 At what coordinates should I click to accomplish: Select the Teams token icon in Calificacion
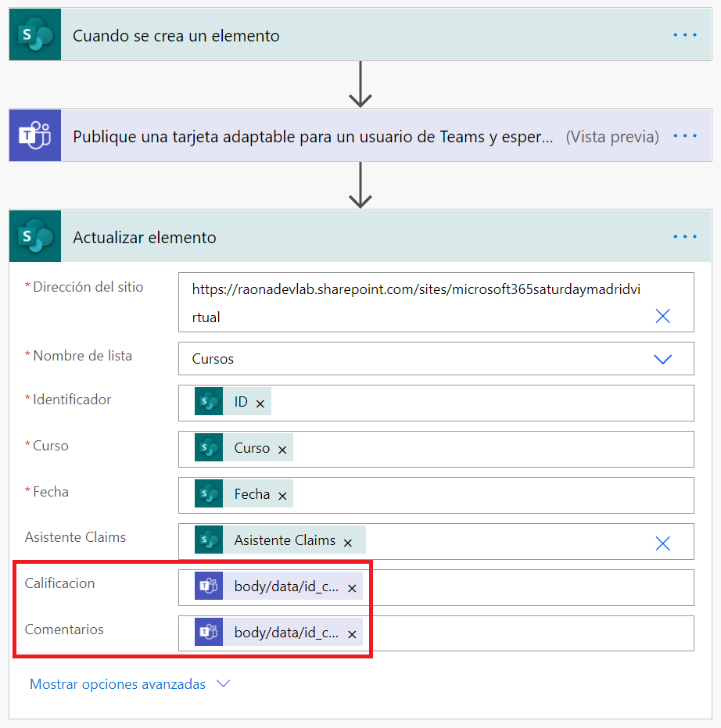207,587
